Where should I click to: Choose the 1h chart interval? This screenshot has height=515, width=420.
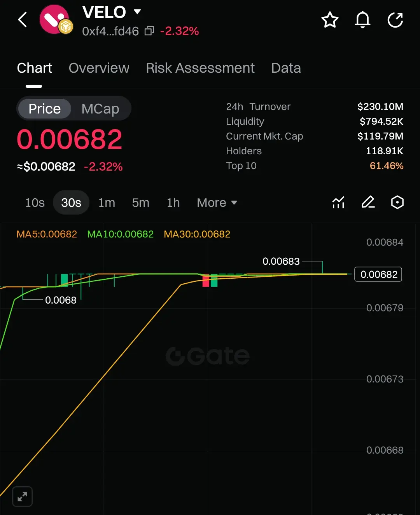(173, 203)
